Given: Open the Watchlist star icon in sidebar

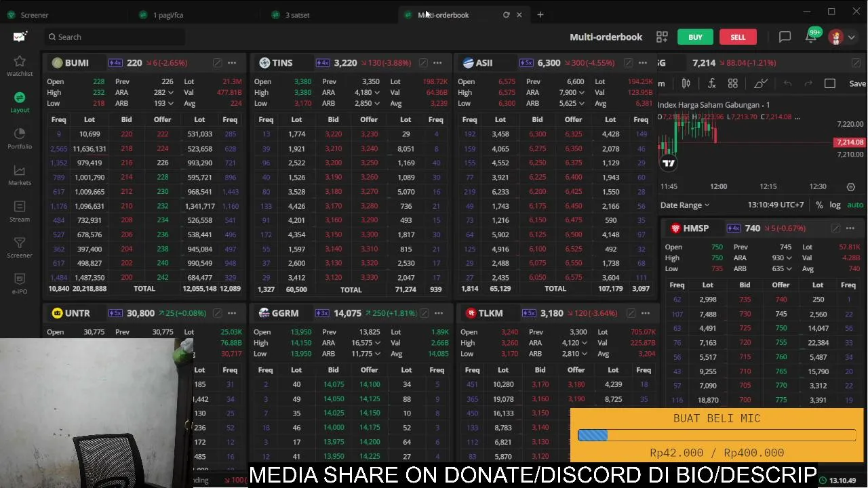Looking at the screenshot, I should point(20,62).
